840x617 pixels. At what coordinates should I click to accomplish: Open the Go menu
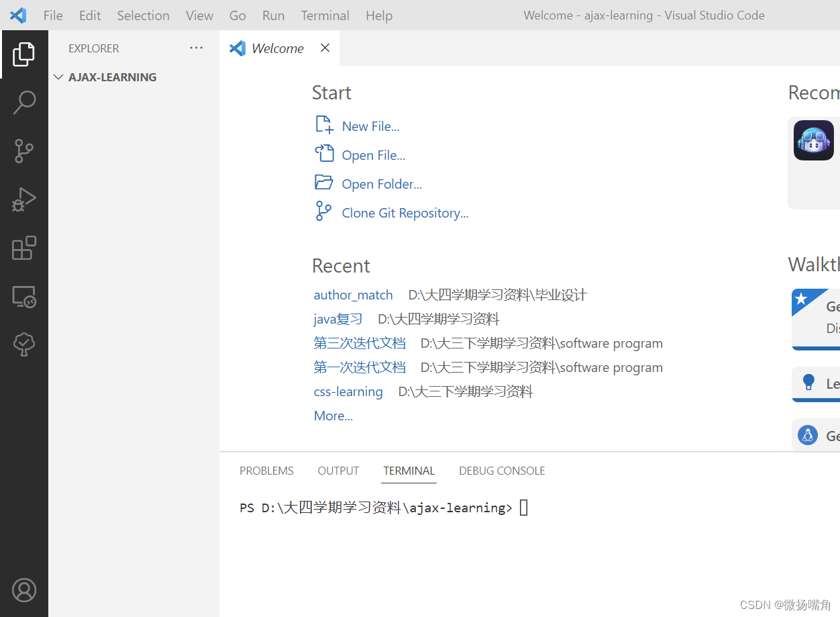click(238, 15)
